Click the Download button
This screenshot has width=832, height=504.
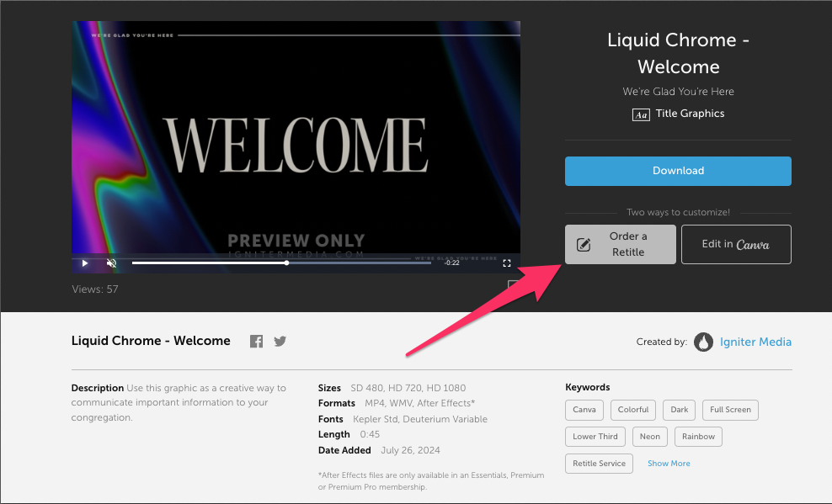pos(678,171)
